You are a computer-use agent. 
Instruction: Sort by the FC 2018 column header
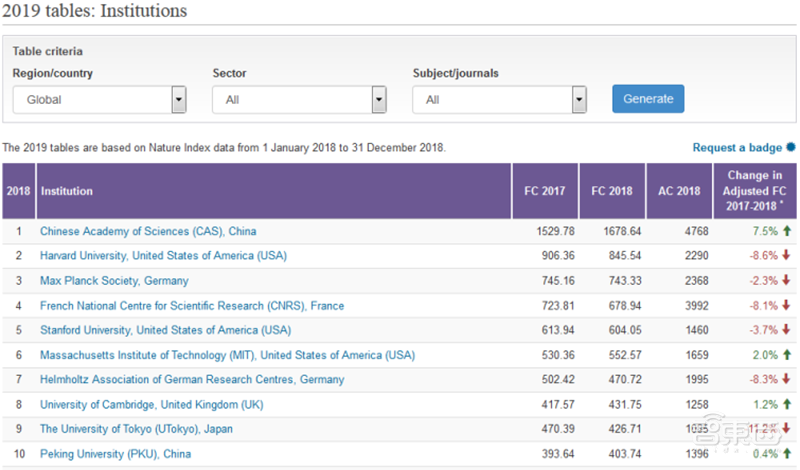tap(612, 191)
